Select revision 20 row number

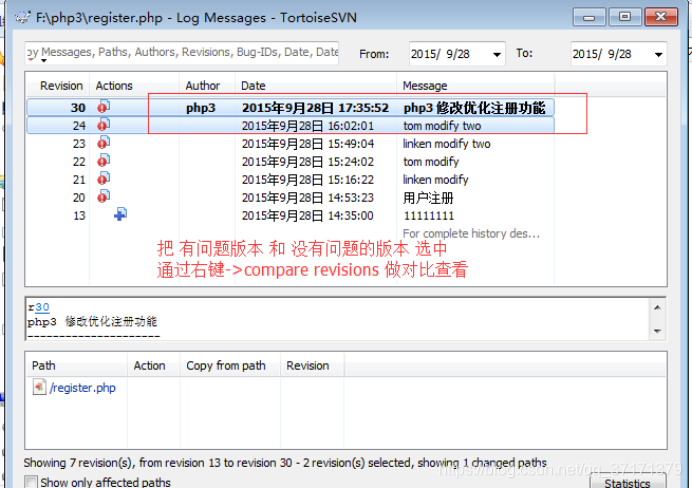click(79, 198)
